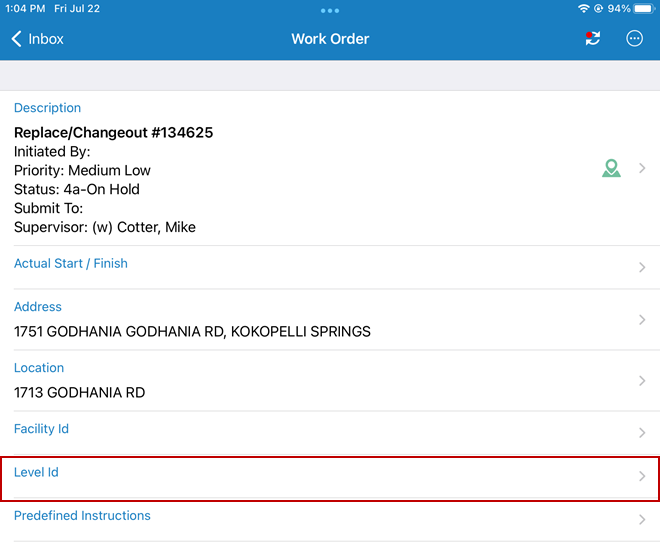Viewport: 660px width, 548px height.
Task: Tap the back arrow chevron icon
Action: 16,39
